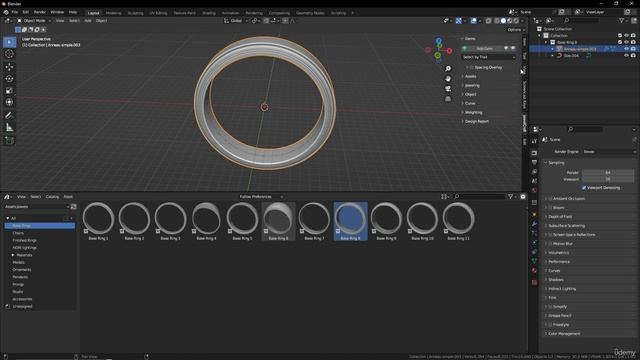Select the Transform tool
Screen dimensions: 640x360
[9, 102]
